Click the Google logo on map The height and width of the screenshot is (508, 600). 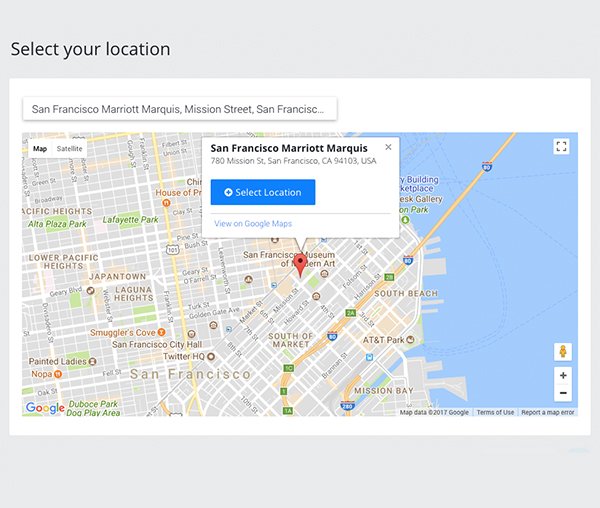coord(45,408)
